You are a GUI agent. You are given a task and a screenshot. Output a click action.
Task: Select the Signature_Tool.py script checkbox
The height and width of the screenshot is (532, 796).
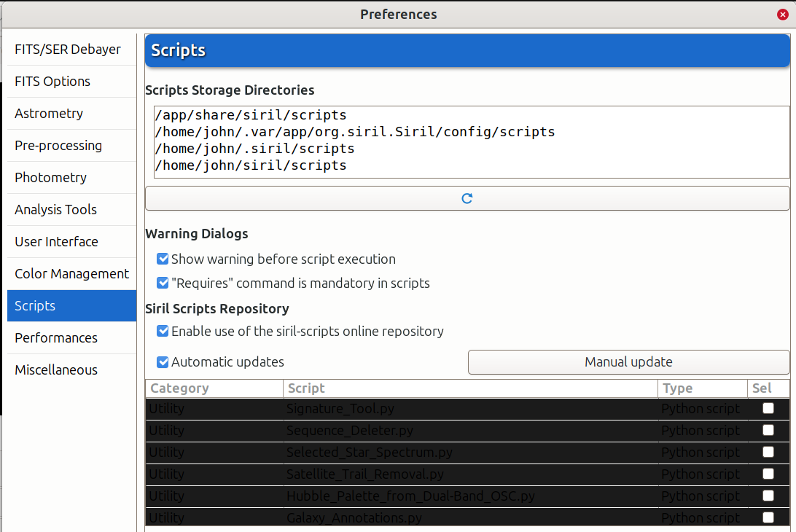[768, 409]
